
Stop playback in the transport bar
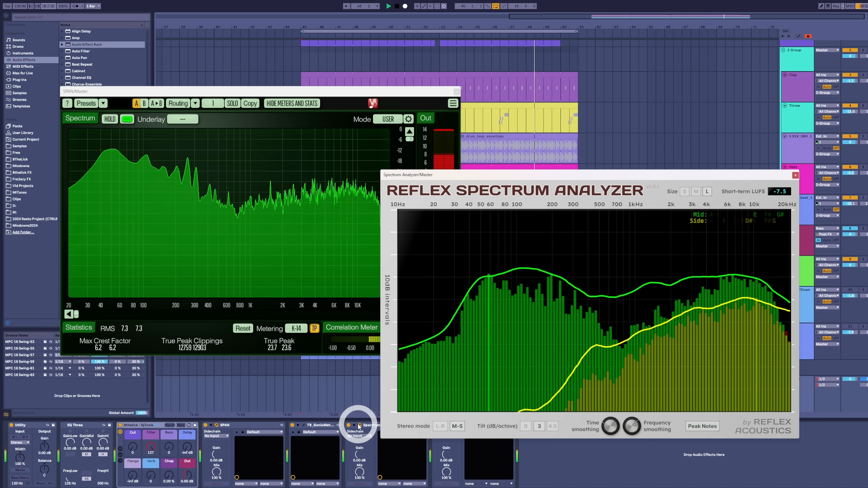397,6
